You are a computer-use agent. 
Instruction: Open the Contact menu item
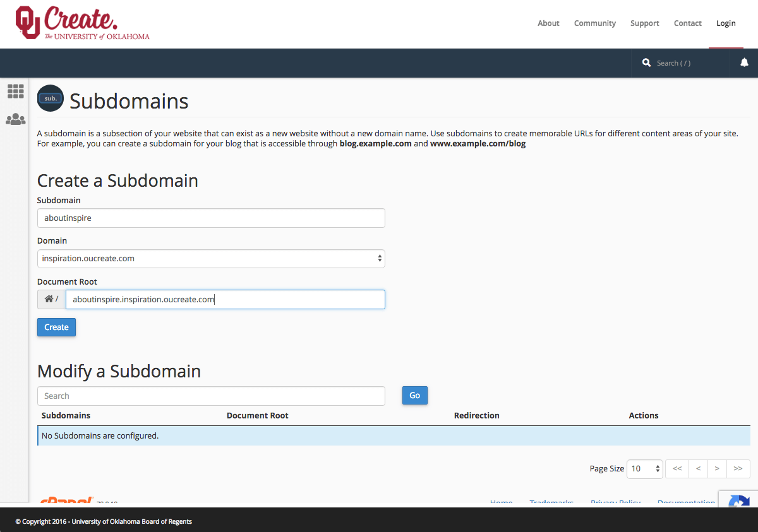pyautogui.click(x=688, y=23)
